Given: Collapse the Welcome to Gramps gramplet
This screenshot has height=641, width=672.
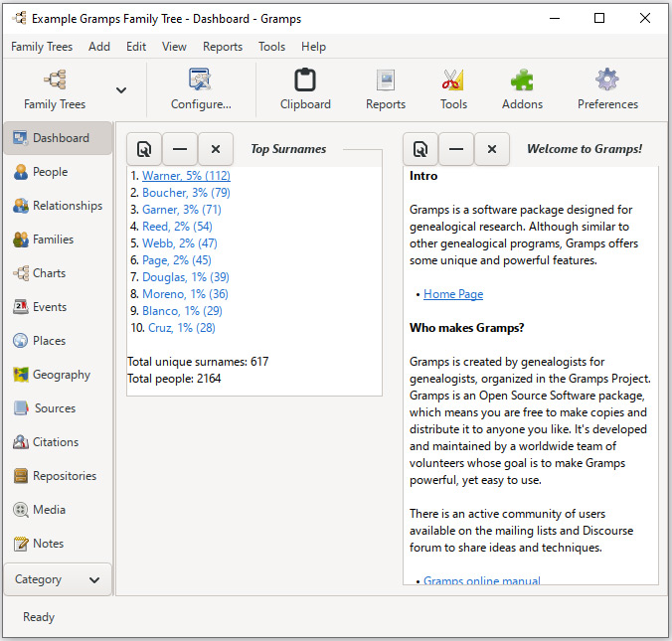Looking at the screenshot, I should (456, 149).
